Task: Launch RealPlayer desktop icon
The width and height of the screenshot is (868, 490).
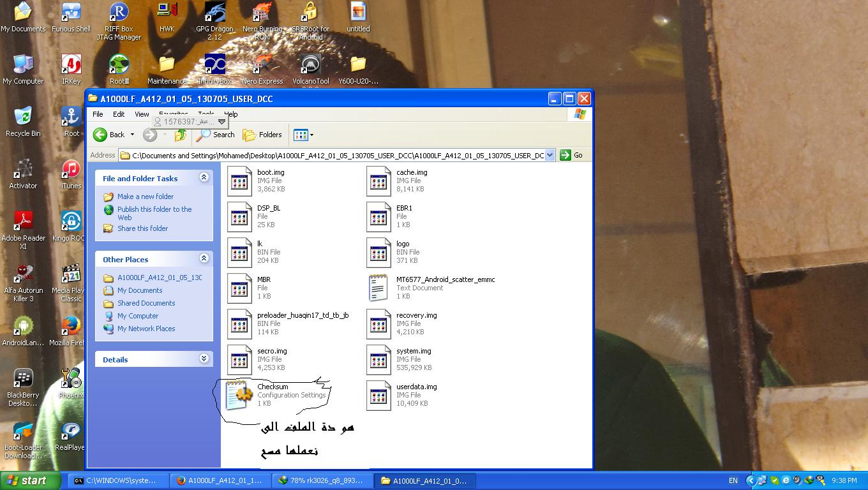Action: point(70,435)
